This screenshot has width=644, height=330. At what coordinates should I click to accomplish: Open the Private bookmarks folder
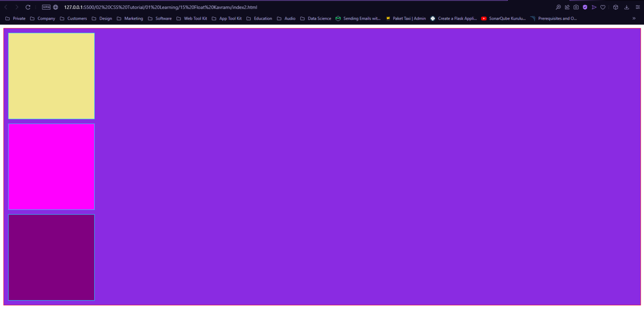coord(19,18)
